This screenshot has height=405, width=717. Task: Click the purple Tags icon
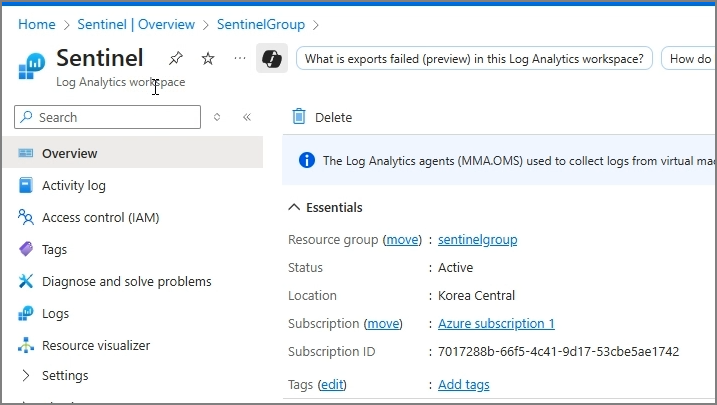click(x=26, y=249)
